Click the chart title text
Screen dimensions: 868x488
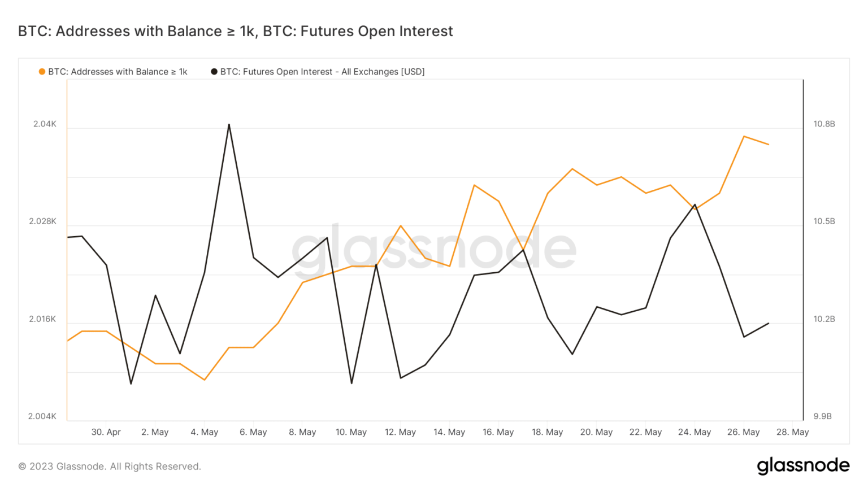click(x=236, y=31)
